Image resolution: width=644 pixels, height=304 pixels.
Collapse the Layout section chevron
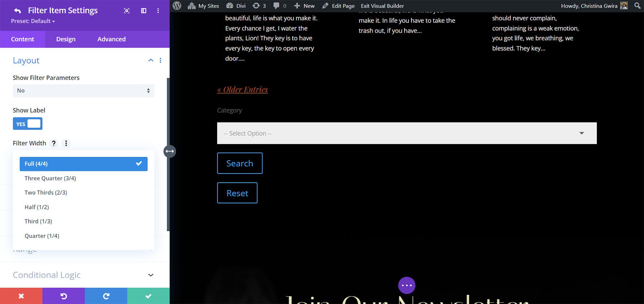151,60
